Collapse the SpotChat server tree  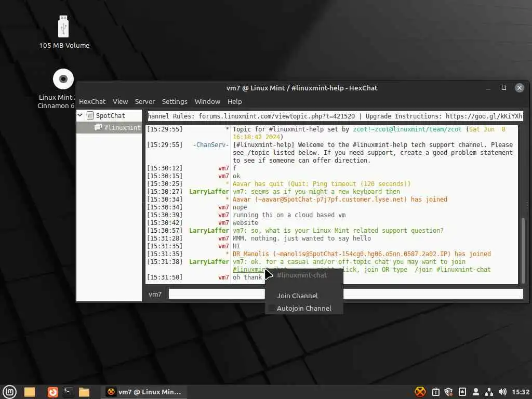tap(79, 115)
